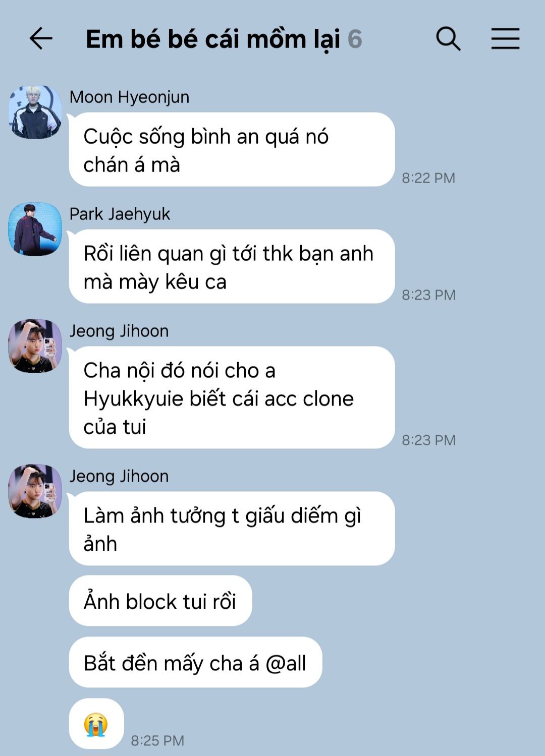Open Moon Hyeonjun's profile avatar
This screenshot has height=756, width=545.
point(35,112)
